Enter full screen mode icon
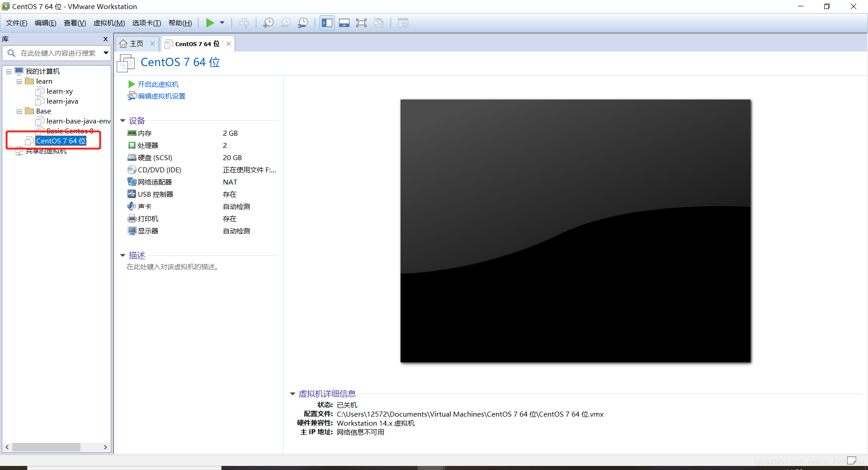868x470 pixels. pyautogui.click(x=361, y=23)
